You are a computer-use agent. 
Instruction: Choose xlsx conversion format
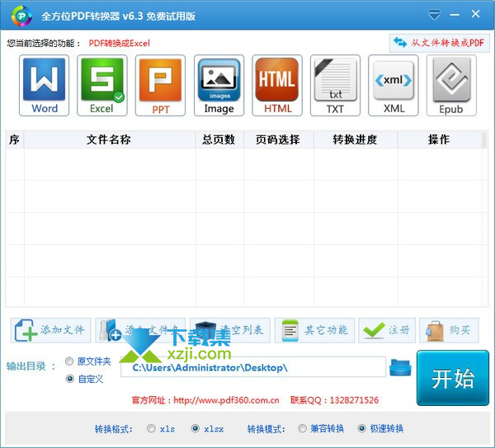click(196, 428)
